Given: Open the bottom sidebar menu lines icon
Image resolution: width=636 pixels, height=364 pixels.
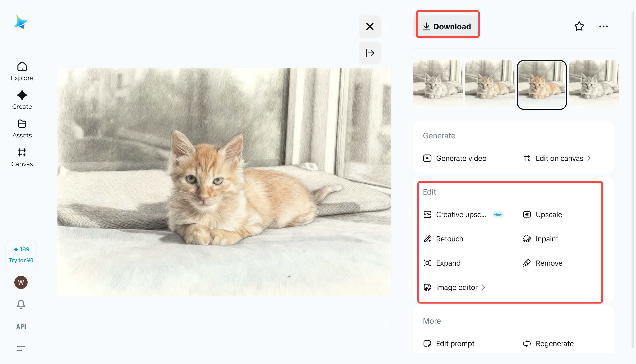Looking at the screenshot, I should point(21,348).
